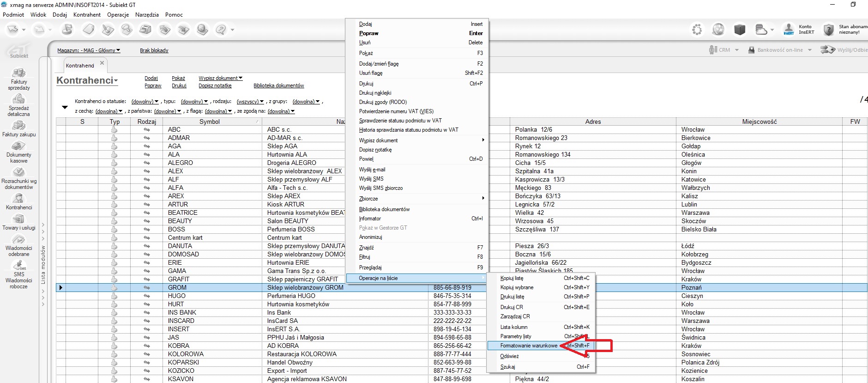Open the z państwa (dowolne) filter dropdown

tap(168, 111)
